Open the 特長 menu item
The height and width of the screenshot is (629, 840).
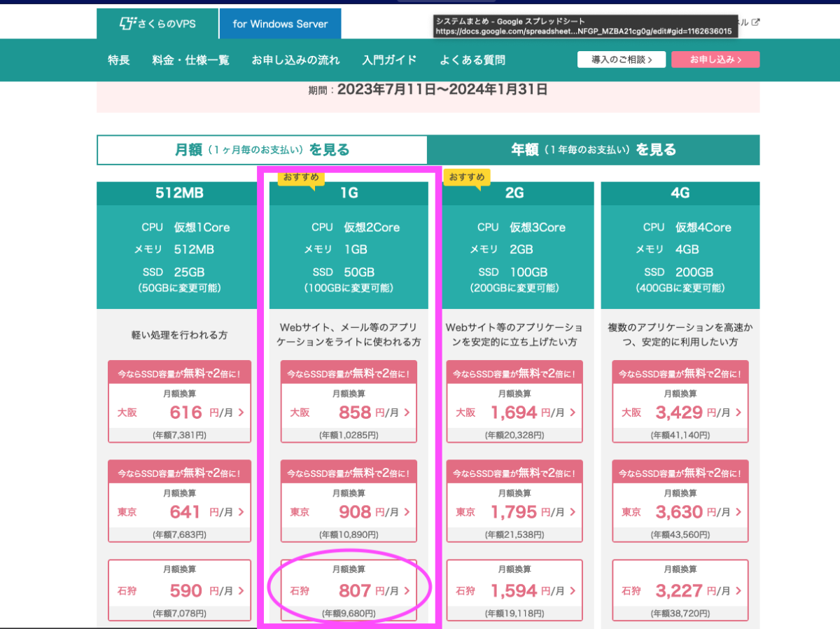click(119, 60)
